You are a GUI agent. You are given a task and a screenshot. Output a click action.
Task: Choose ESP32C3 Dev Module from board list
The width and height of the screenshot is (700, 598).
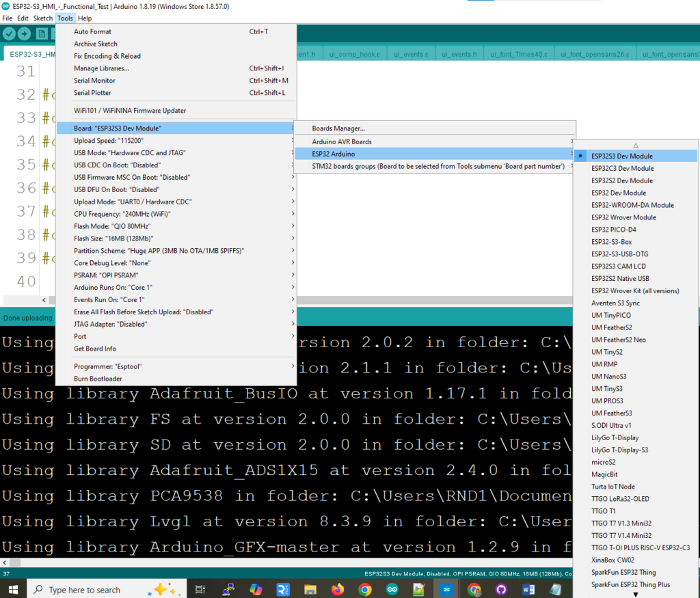click(x=622, y=169)
